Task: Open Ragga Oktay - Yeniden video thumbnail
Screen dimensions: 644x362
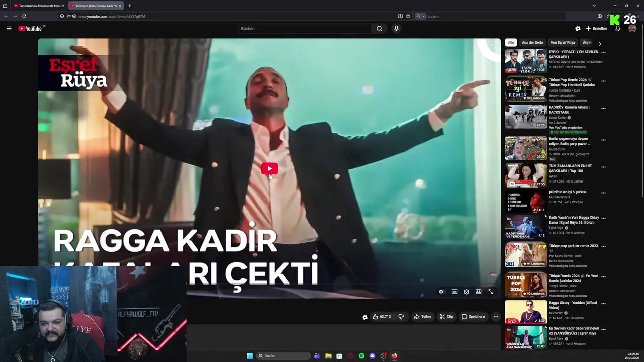Action: click(526, 312)
